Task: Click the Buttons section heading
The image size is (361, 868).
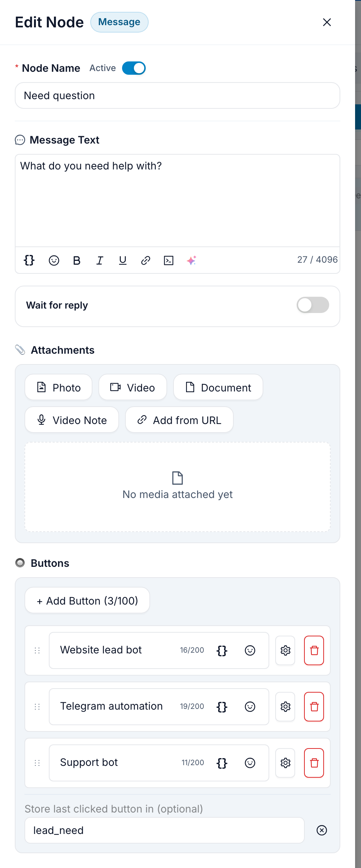Action: (50, 563)
